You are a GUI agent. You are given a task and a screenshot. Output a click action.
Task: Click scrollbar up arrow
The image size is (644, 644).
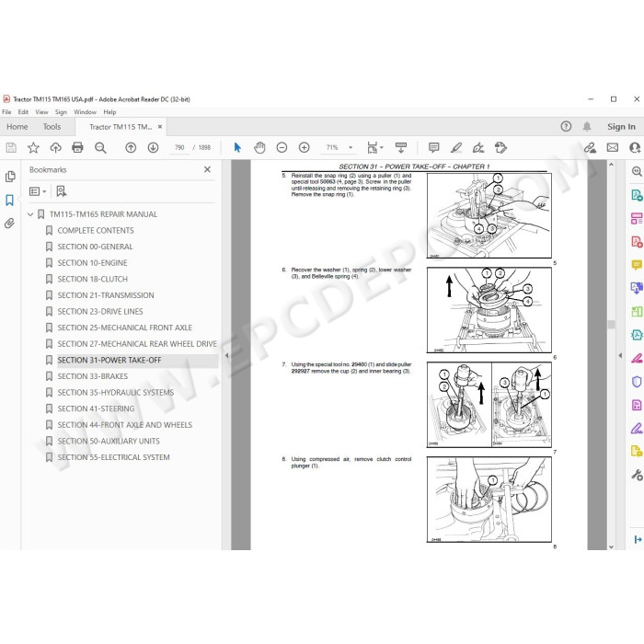tap(611, 165)
